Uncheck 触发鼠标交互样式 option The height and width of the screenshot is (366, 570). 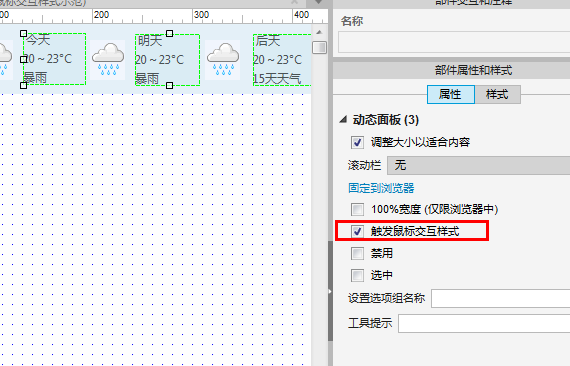coord(357,231)
